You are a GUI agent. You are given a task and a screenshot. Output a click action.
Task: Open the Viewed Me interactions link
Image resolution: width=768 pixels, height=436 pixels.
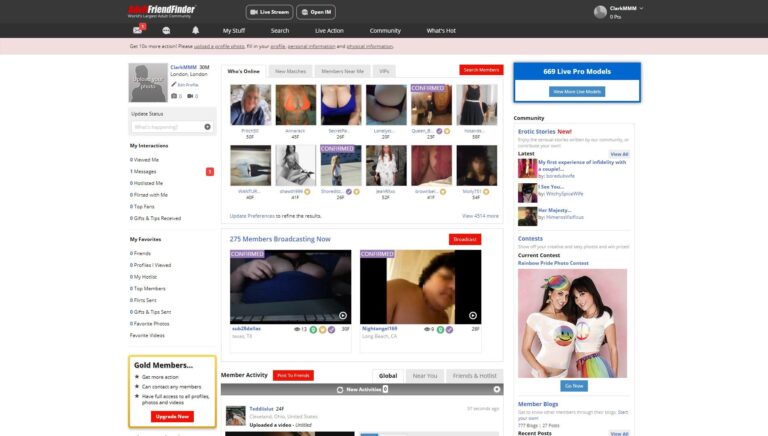pos(144,160)
